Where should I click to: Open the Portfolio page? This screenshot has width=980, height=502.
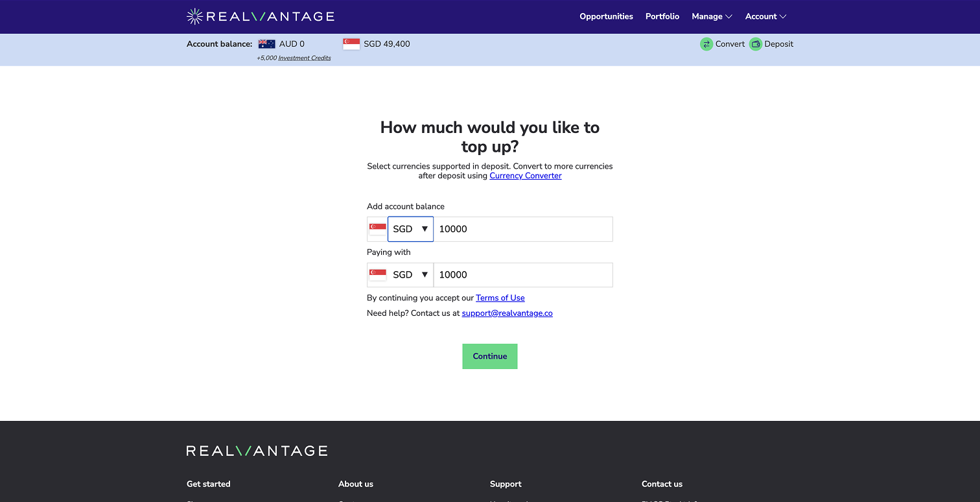(x=662, y=16)
